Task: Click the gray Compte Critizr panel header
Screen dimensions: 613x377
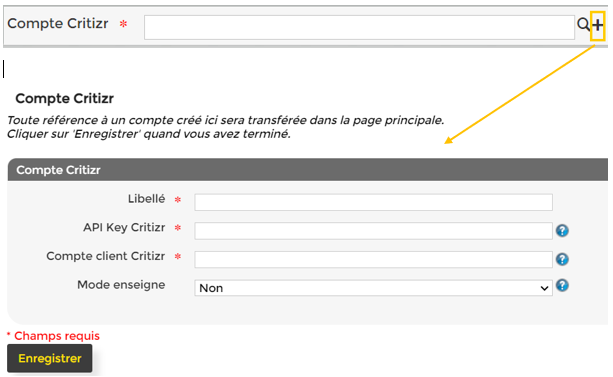Action: click(x=308, y=170)
